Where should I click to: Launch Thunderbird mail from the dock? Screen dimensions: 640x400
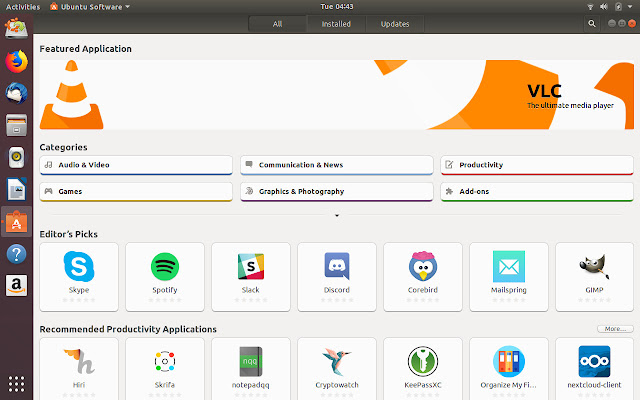pos(16,93)
